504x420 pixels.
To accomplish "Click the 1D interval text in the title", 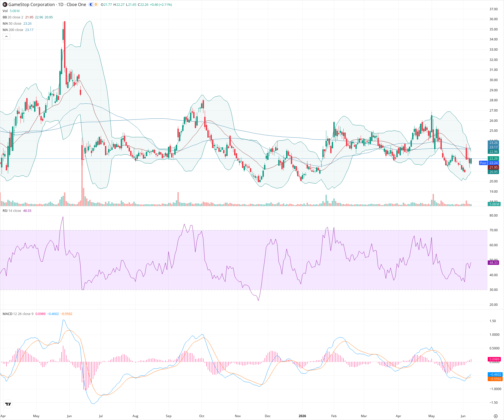I will tap(61, 4).
